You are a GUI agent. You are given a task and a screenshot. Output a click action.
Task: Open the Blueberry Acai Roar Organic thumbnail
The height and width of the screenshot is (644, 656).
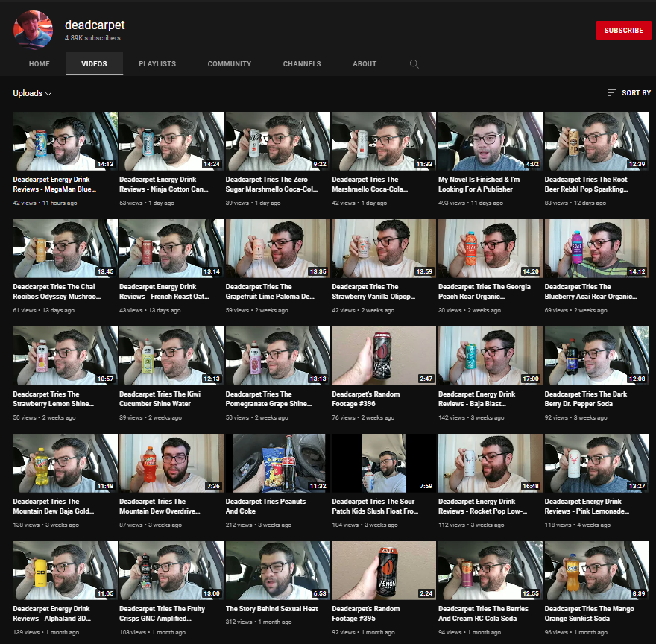coord(596,248)
